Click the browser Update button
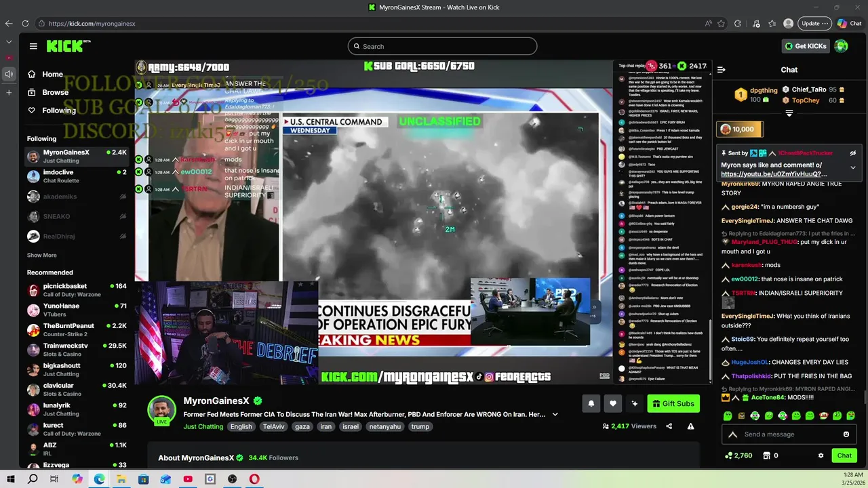This screenshot has width=868, height=488. point(814,23)
